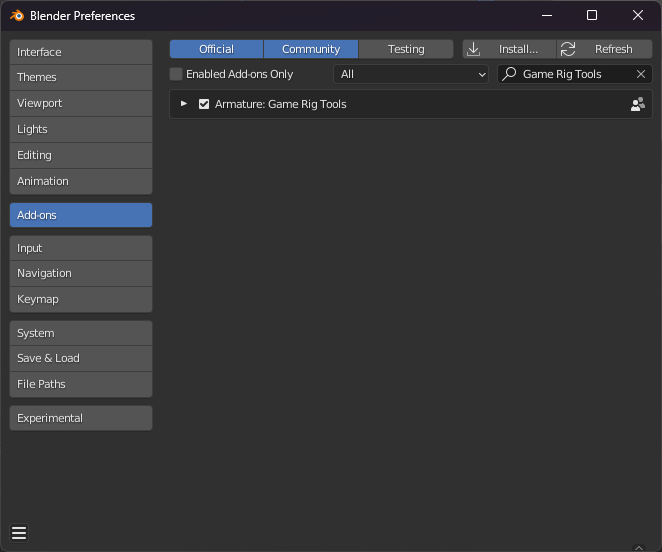The height and width of the screenshot is (552, 662).
Task: Open Keymap preferences
Action: click(x=81, y=299)
